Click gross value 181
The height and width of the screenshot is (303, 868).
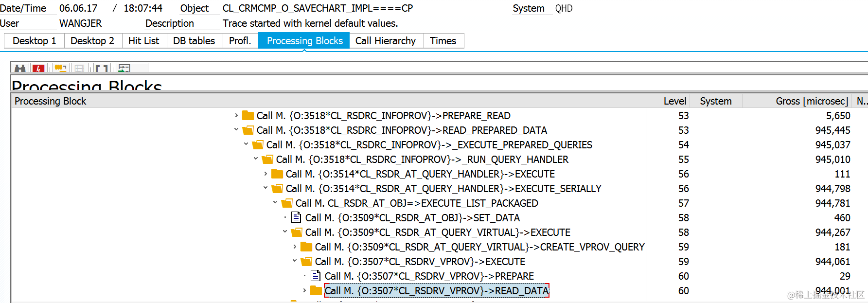[842, 247]
